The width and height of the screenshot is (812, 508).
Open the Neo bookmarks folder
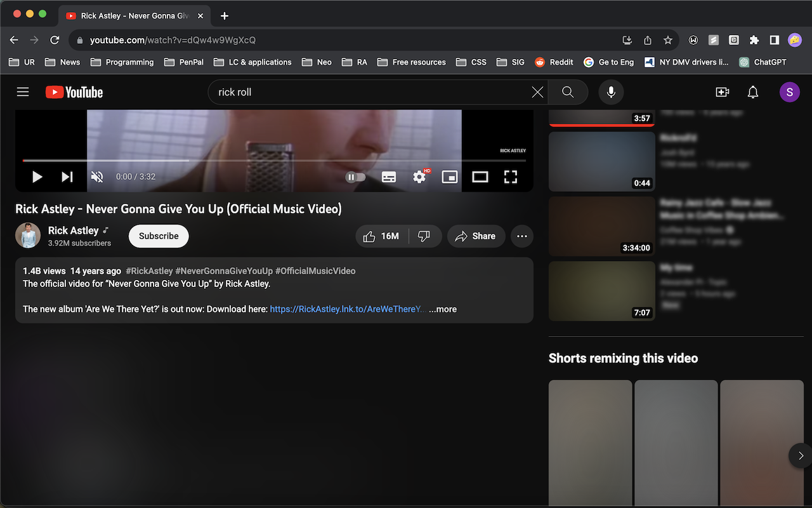click(x=317, y=62)
